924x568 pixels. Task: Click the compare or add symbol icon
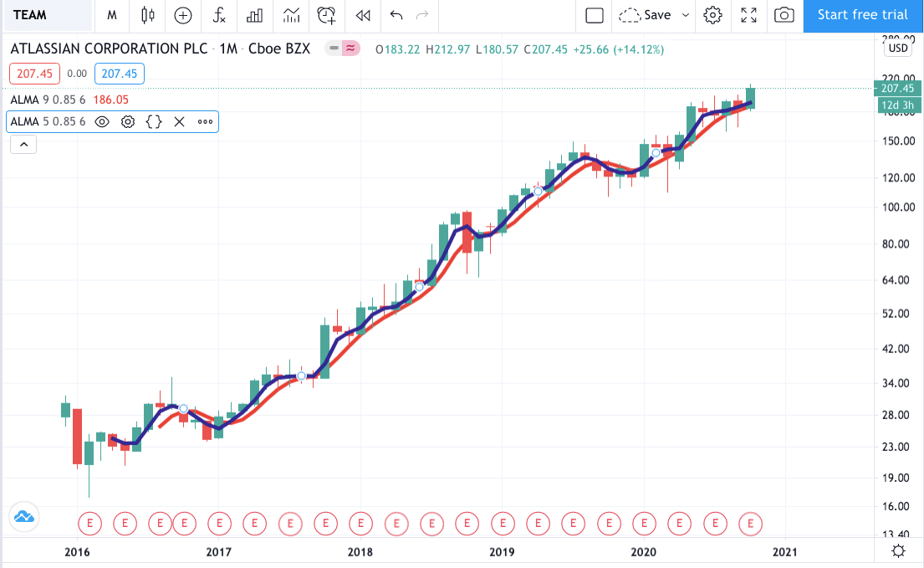(x=183, y=15)
